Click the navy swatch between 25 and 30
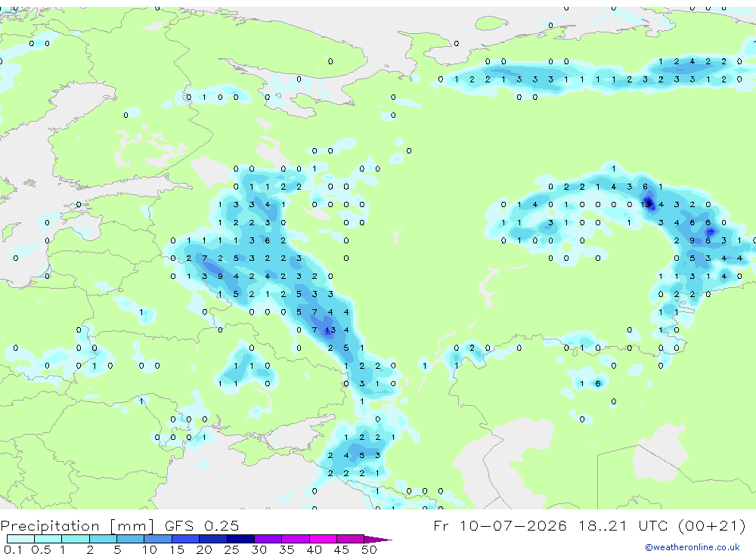The width and height of the screenshot is (756, 554). pyautogui.click(x=240, y=539)
